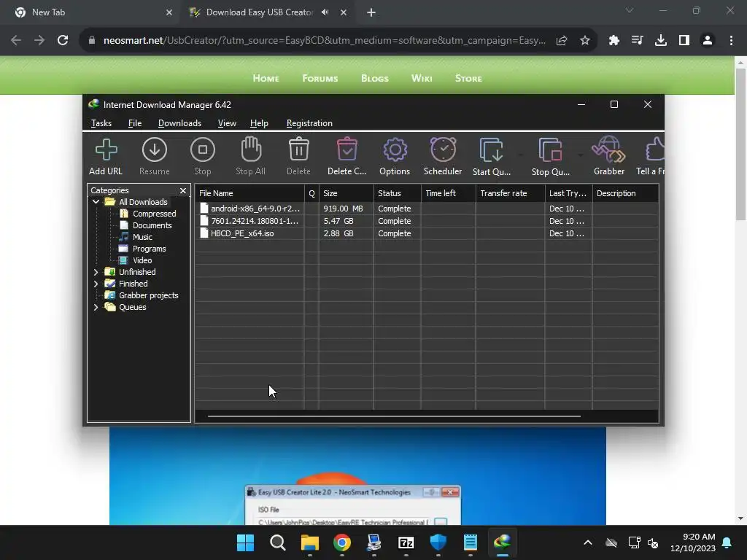This screenshot has height=560, width=747.
Task: Collapse the All Downloads tree node
Action: pyautogui.click(x=96, y=202)
